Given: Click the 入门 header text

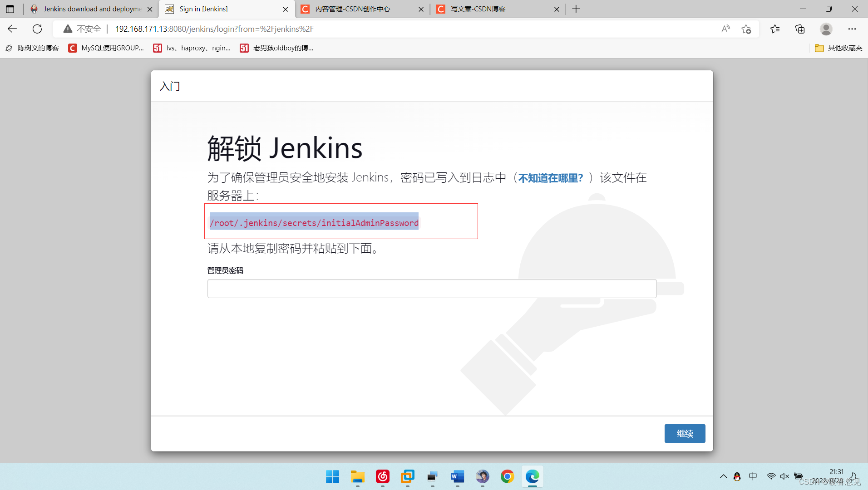Looking at the screenshot, I should (x=170, y=86).
